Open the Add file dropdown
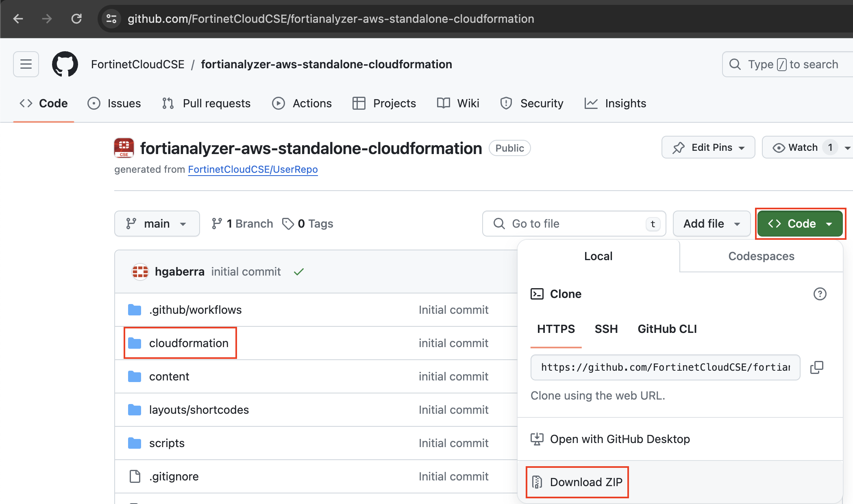This screenshot has height=504, width=853. click(x=712, y=224)
